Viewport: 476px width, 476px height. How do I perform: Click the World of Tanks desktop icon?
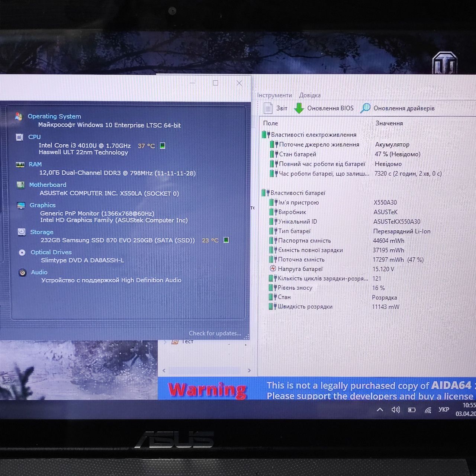click(444, 63)
